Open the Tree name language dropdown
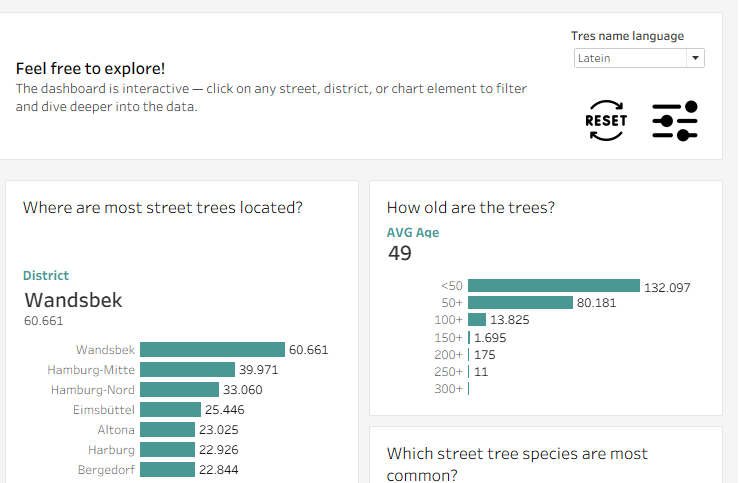 point(632,58)
